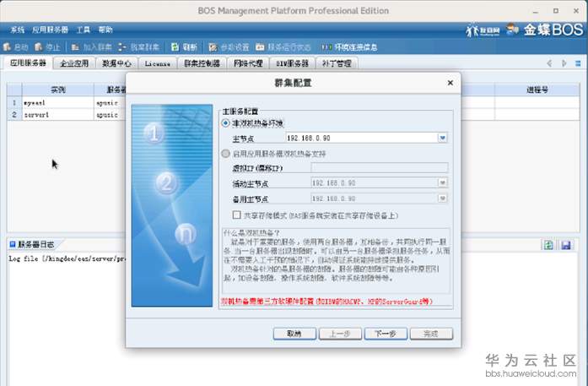
Task: Open the 工具 menu
Action: pyautogui.click(x=84, y=30)
